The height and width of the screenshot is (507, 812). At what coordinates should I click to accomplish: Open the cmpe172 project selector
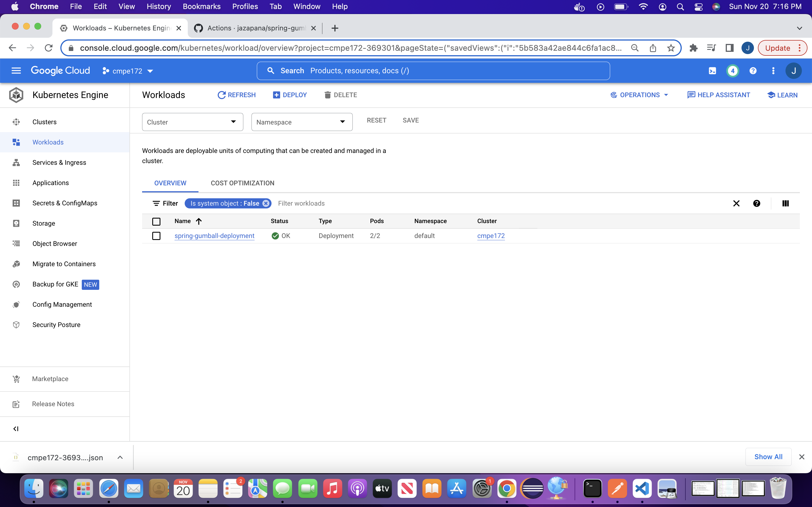coord(128,71)
